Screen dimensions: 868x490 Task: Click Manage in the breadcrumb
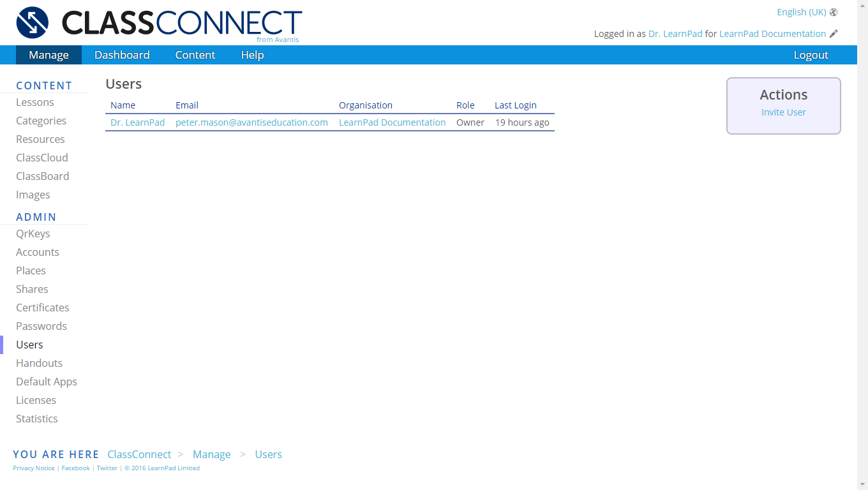pos(212,454)
